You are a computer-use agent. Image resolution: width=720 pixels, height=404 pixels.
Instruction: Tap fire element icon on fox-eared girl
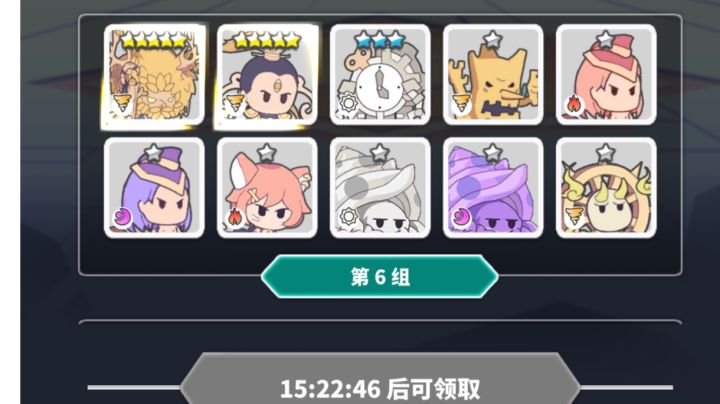[x=235, y=217]
